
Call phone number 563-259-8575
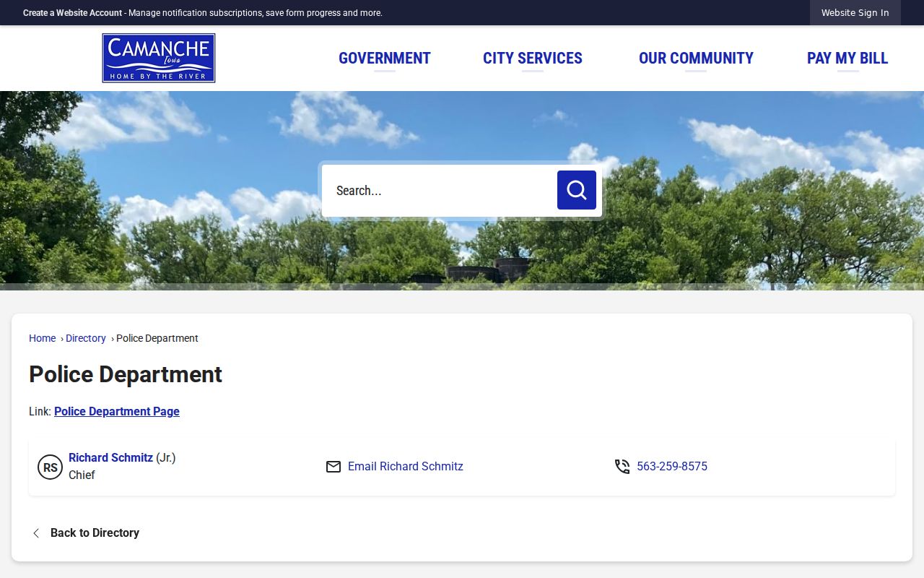point(672,467)
